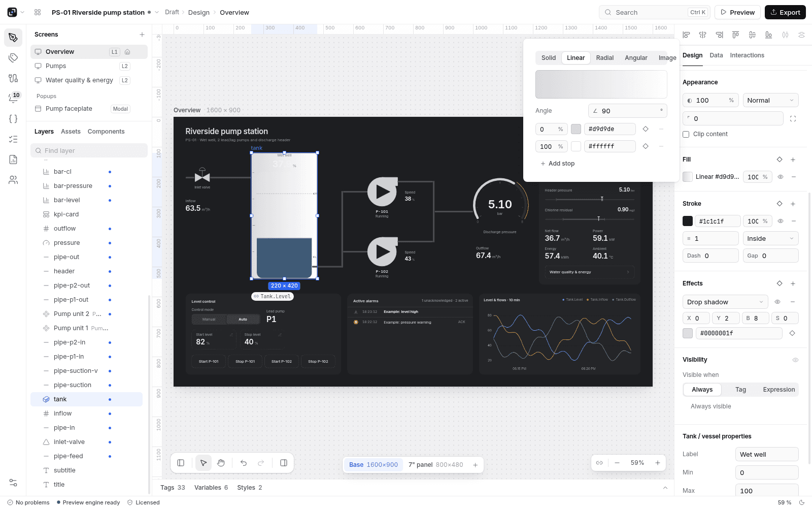
Task: Open Drop shadow effect type dropdown
Action: pyautogui.click(x=725, y=302)
